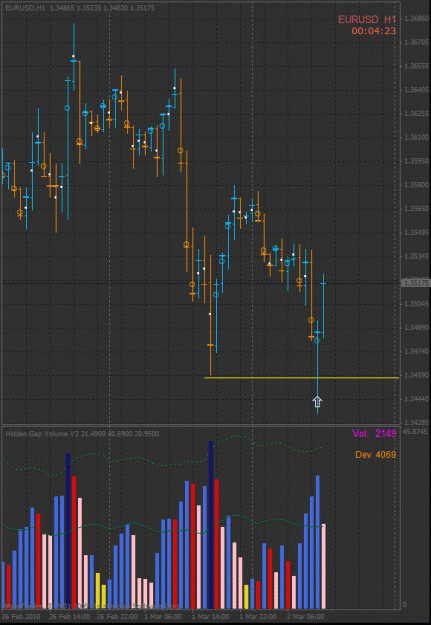
Task: Click the 1.34740 price axis label
Action: (x=416, y=352)
